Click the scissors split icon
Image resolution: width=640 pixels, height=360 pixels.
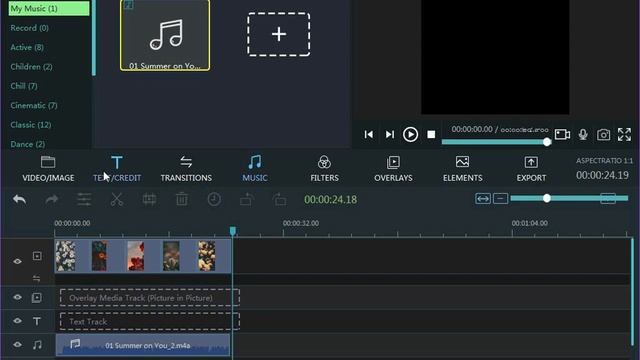(x=117, y=200)
